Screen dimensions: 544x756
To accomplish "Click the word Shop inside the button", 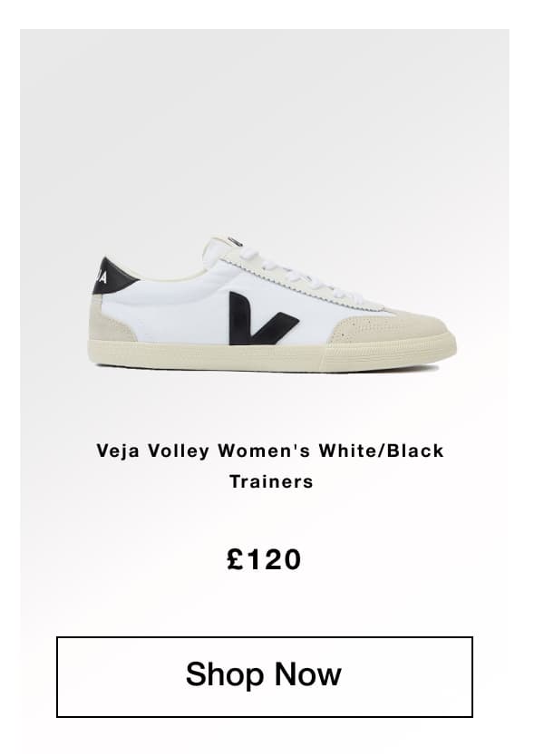I will [224, 675].
